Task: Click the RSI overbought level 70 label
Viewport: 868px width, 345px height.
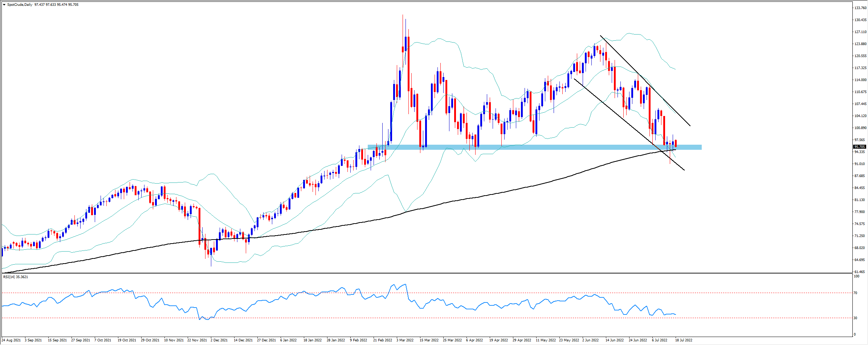Action: pyautogui.click(x=855, y=293)
